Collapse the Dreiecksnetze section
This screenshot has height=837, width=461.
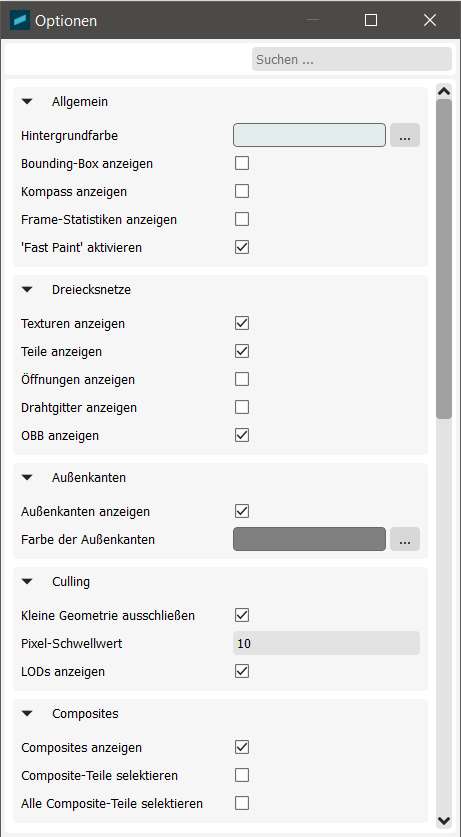click(x=27, y=290)
